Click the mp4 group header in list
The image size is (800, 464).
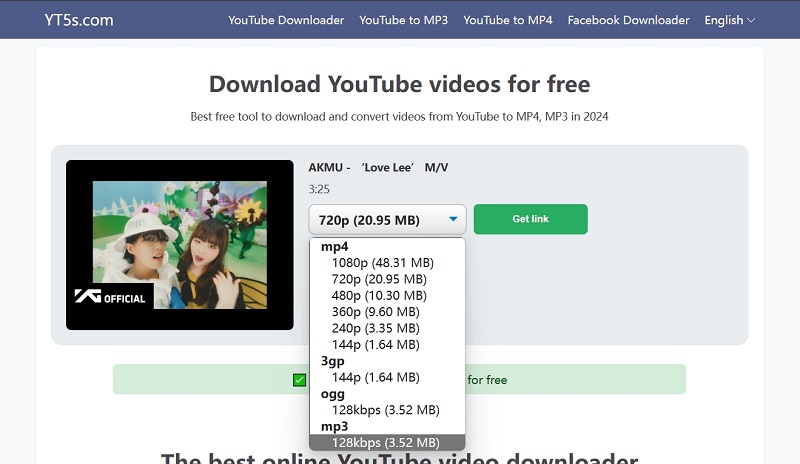tap(335, 247)
